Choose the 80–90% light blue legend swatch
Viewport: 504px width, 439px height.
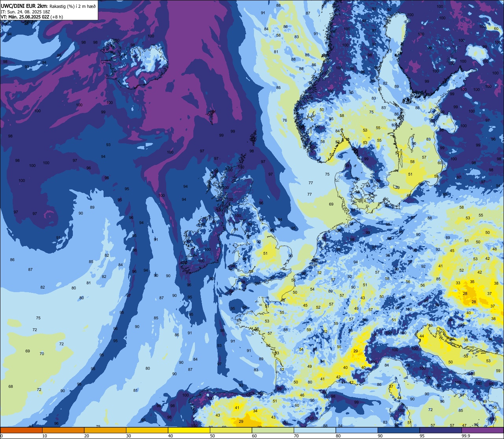[357, 430]
